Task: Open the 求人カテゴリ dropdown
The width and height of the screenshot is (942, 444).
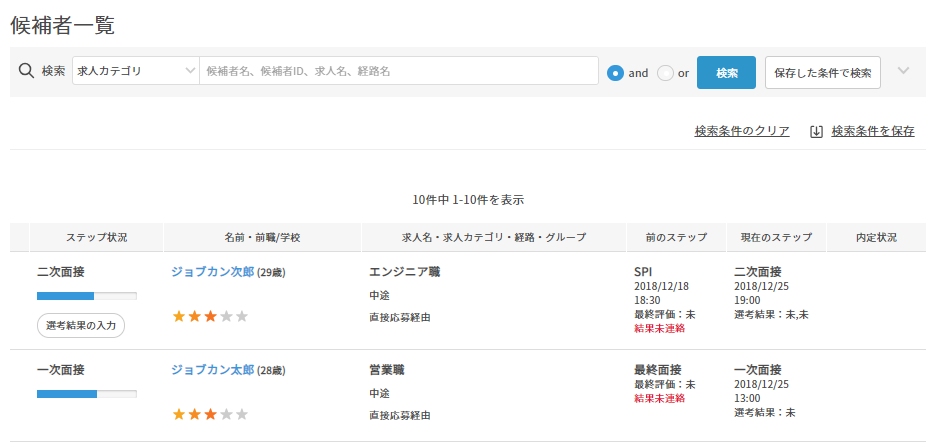Action: pos(136,71)
